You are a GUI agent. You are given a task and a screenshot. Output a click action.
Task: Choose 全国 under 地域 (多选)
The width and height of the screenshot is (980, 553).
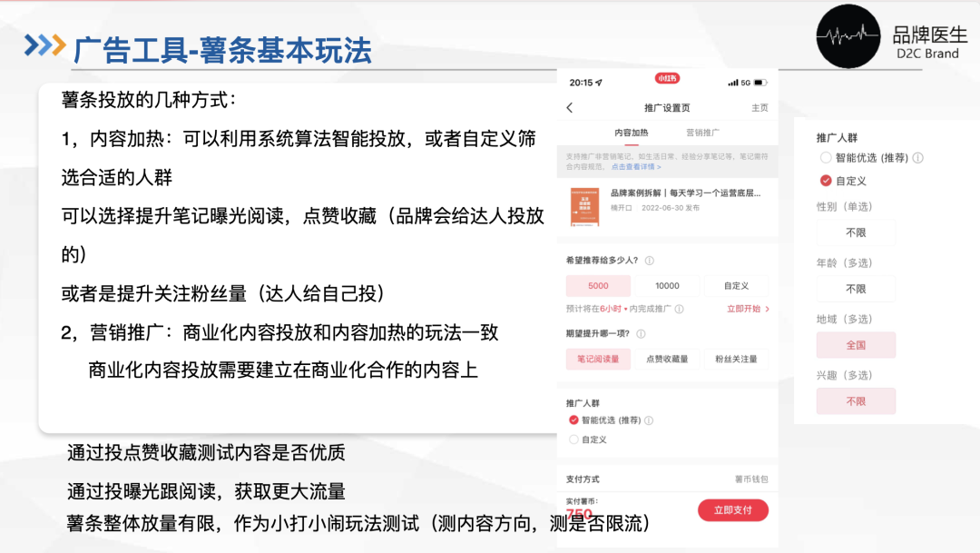tap(856, 345)
